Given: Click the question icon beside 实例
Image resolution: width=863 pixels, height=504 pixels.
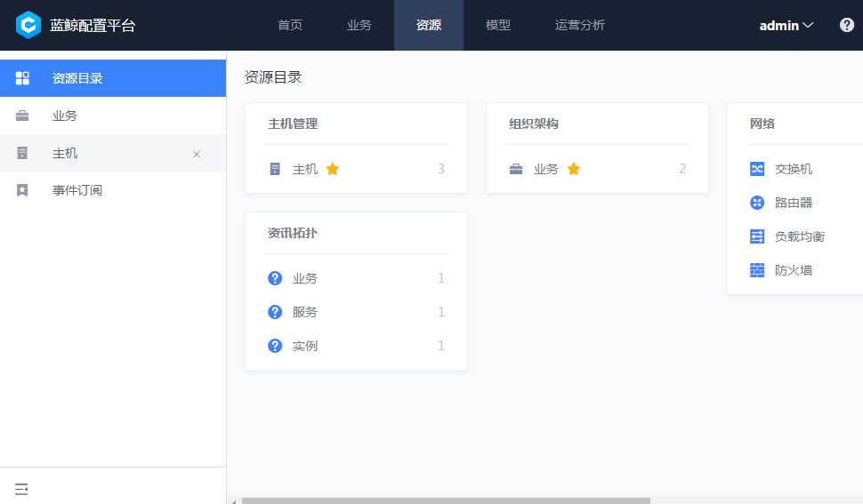Looking at the screenshot, I should click(x=275, y=346).
